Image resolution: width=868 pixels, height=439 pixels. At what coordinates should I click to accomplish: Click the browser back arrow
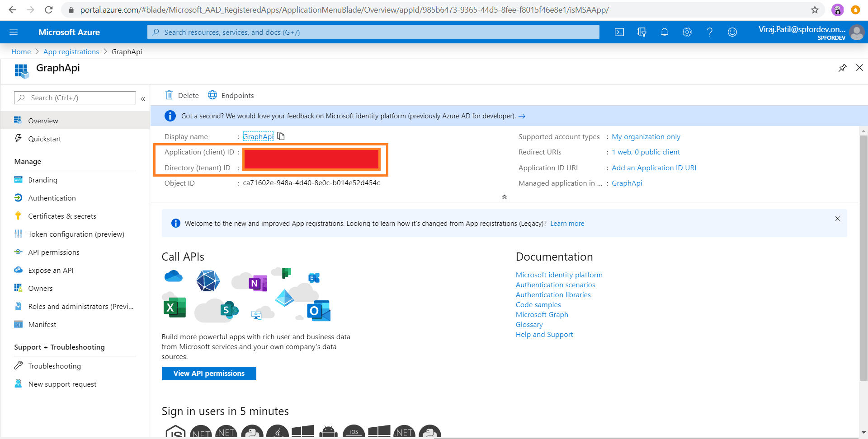point(13,9)
